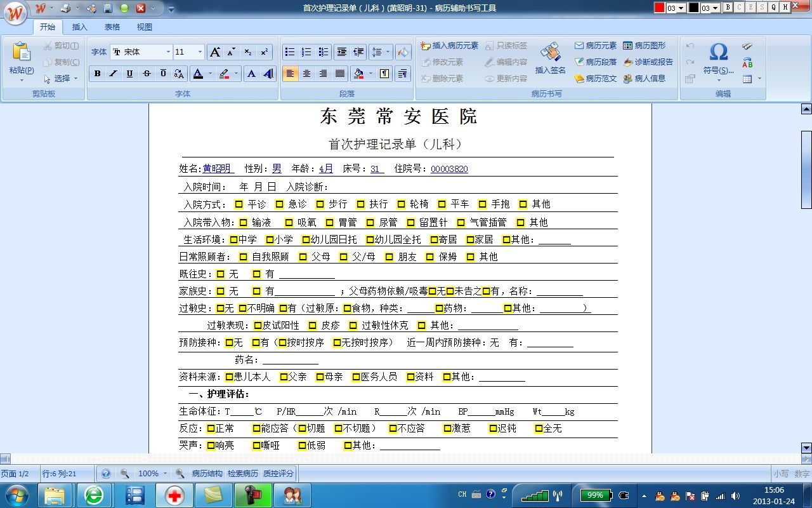Right align the paragraph
The image size is (812, 508).
(323, 74)
